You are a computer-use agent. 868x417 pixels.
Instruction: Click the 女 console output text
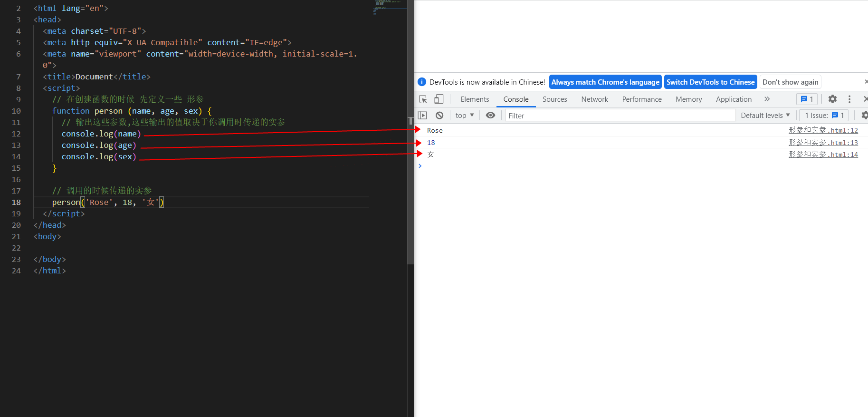point(430,154)
